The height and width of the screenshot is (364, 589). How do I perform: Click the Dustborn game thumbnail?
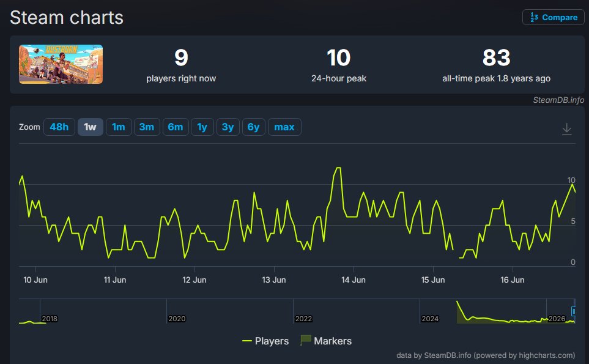61,64
